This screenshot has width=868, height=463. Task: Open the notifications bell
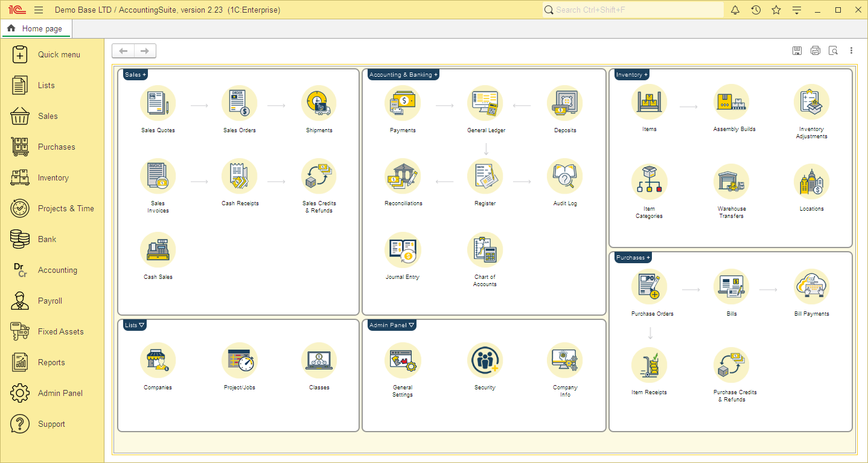click(x=735, y=10)
